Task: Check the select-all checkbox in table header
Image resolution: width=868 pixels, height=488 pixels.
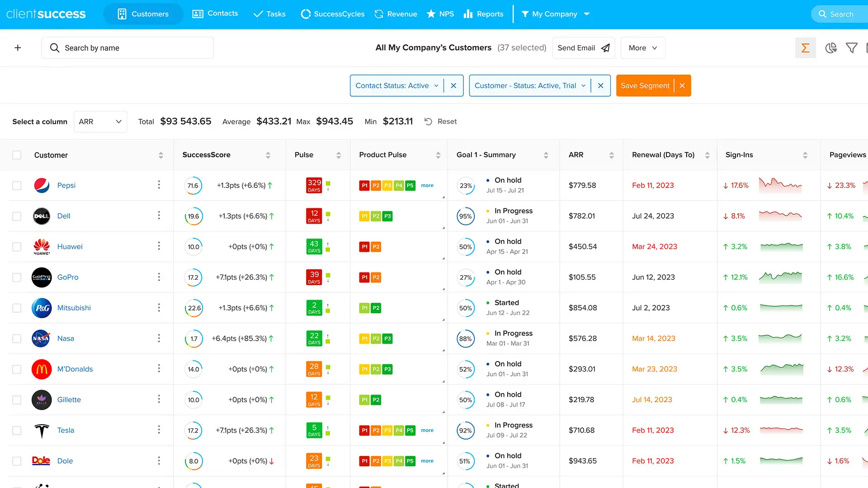Action: pyautogui.click(x=17, y=155)
